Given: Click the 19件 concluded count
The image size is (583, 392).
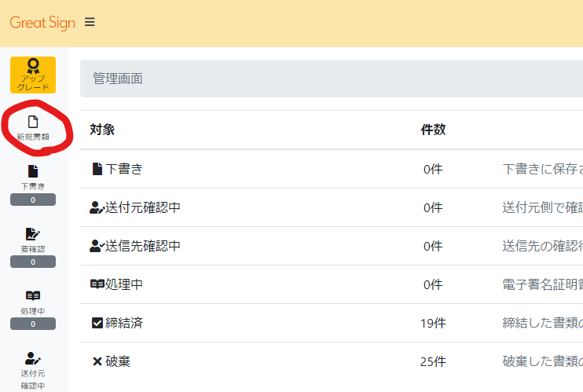Looking at the screenshot, I should (x=433, y=323).
